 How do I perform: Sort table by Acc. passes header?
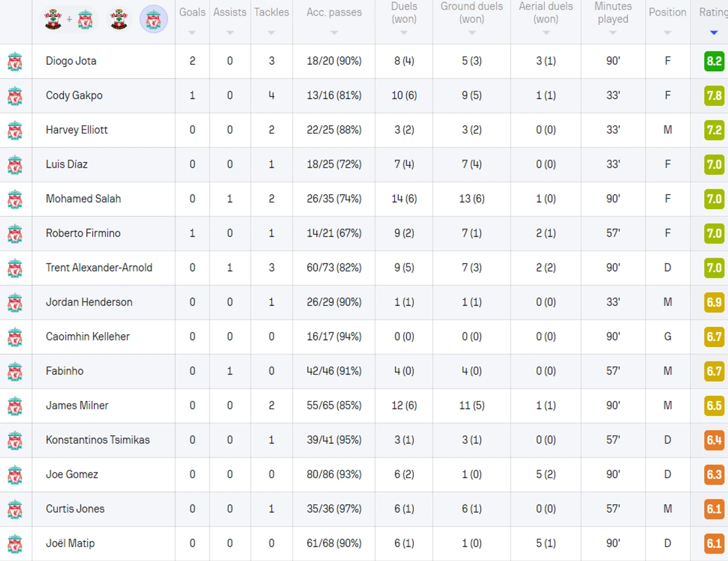click(x=334, y=12)
